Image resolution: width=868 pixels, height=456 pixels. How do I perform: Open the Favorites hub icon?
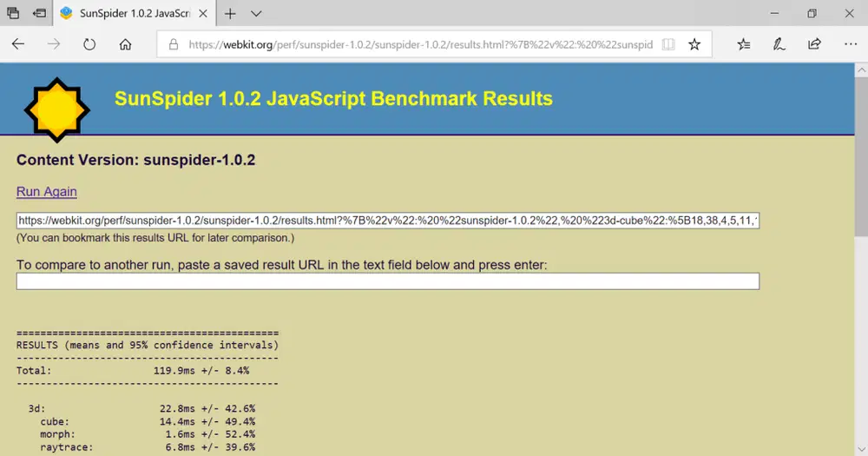744,44
